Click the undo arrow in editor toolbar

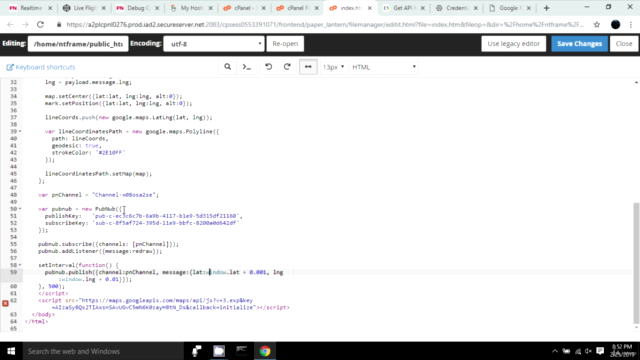click(268, 67)
